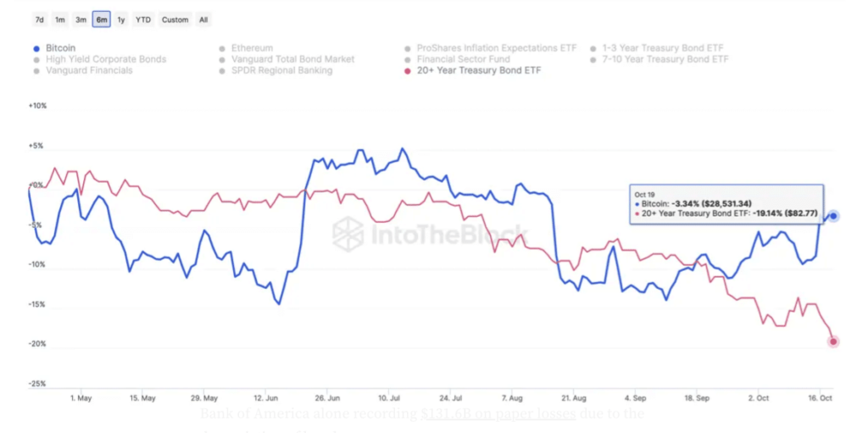
Task: Show High Yield Corporate Bonds series
Action: pyautogui.click(x=105, y=59)
